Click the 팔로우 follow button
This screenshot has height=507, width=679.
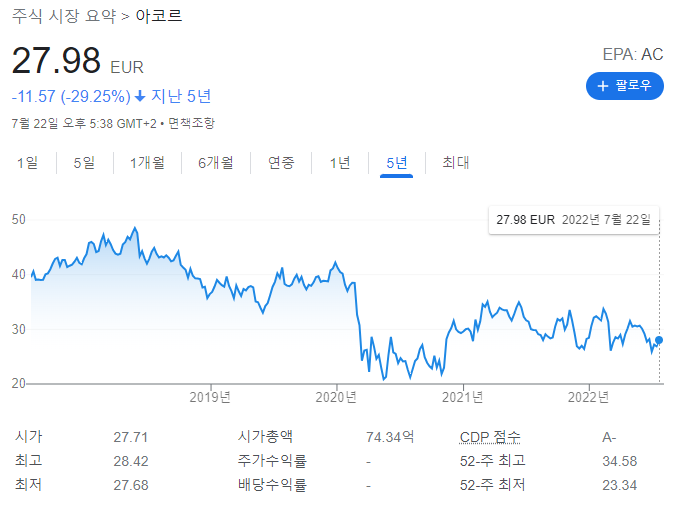(624, 86)
